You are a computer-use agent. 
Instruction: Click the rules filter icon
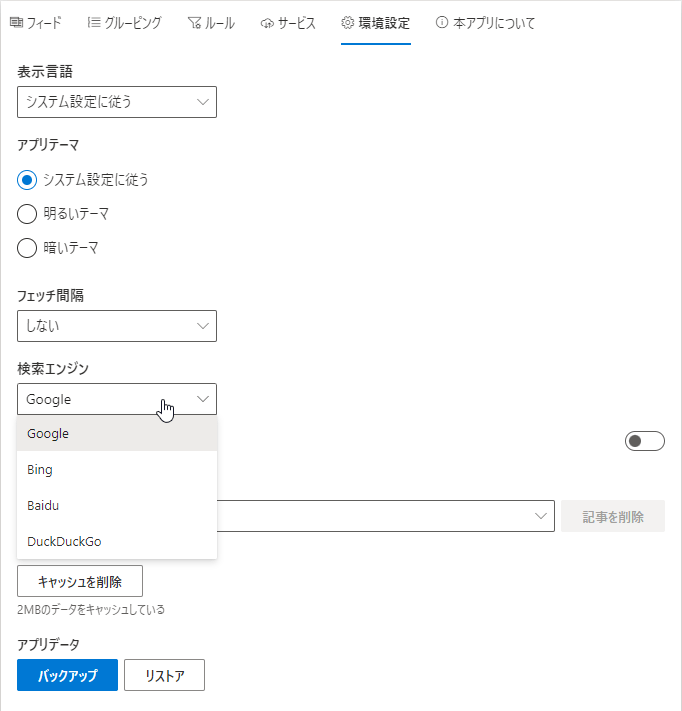tap(194, 23)
